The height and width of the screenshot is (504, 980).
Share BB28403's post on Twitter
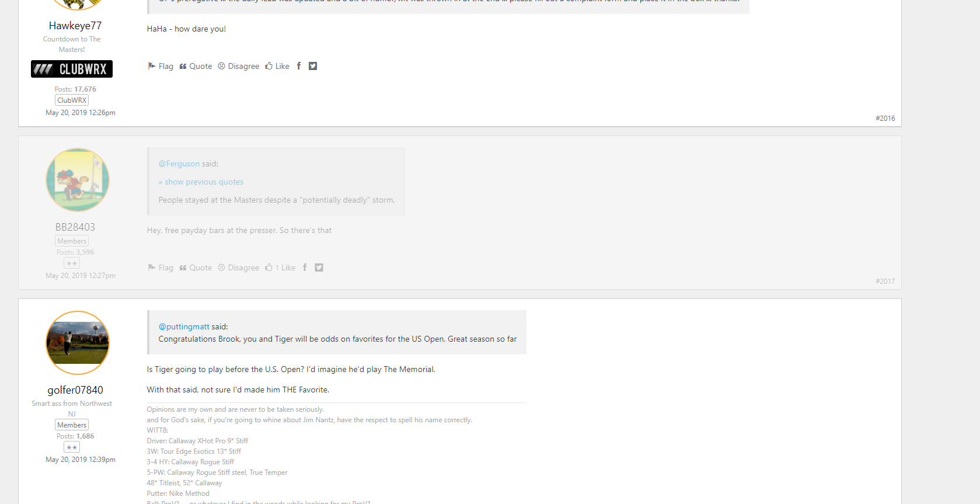319,267
